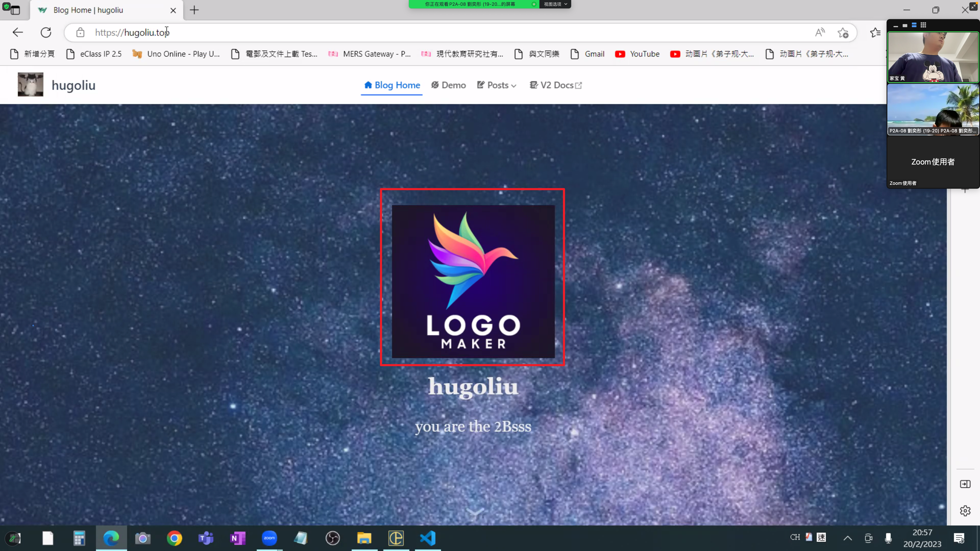The image size is (980, 551).
Task: Open the blank document taskbar icon
Action: (47, 538)
